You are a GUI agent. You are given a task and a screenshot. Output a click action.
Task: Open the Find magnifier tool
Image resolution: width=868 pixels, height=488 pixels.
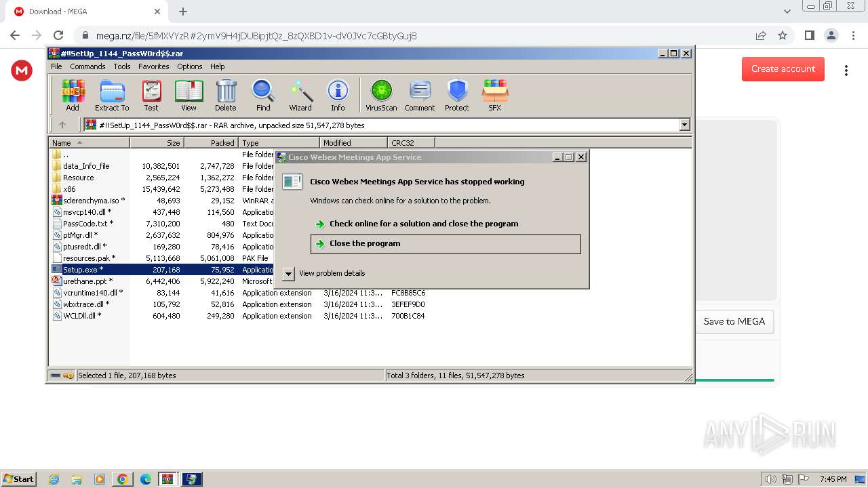pyautogui.click(x=263, y=95)
